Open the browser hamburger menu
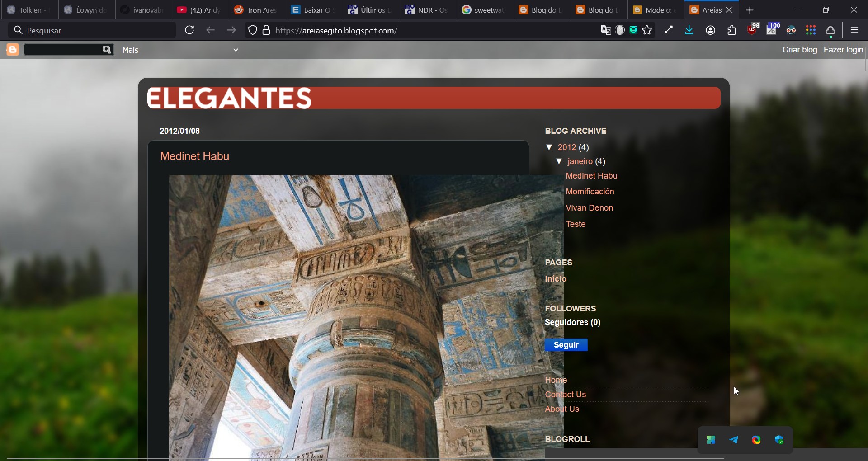 click(854, 30)
